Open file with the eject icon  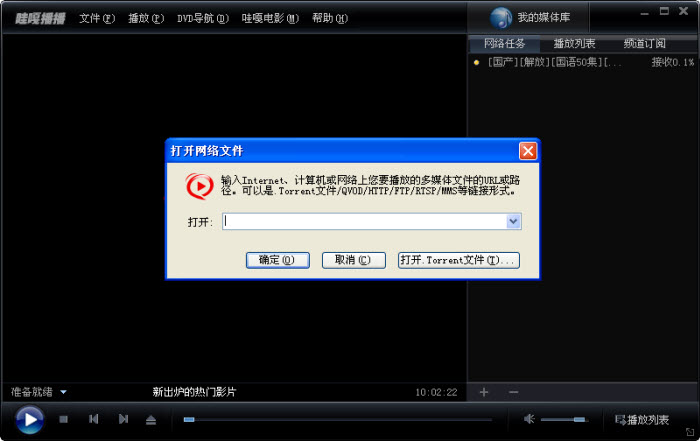151,420
